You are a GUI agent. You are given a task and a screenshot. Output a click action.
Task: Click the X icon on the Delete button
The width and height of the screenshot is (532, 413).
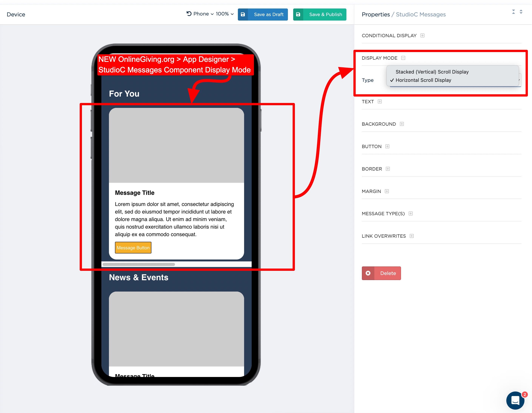(x=368, y=273)
